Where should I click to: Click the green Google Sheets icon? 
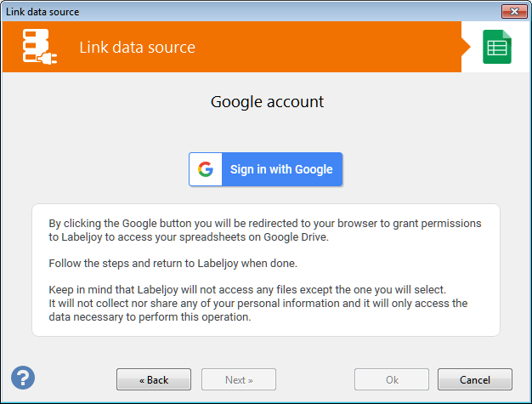click(x=497, y=47)
